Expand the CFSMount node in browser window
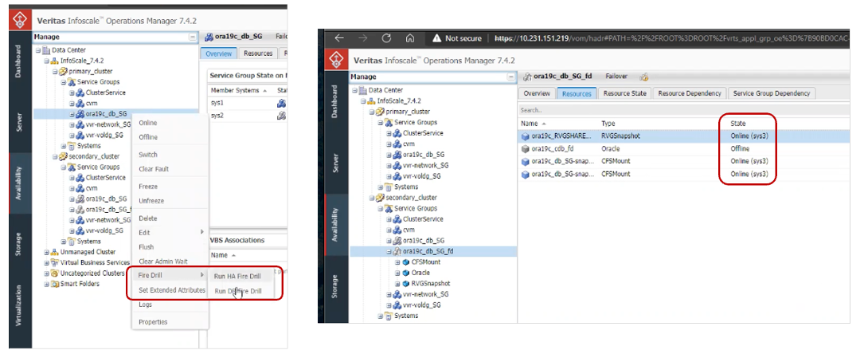 point(398,262)
